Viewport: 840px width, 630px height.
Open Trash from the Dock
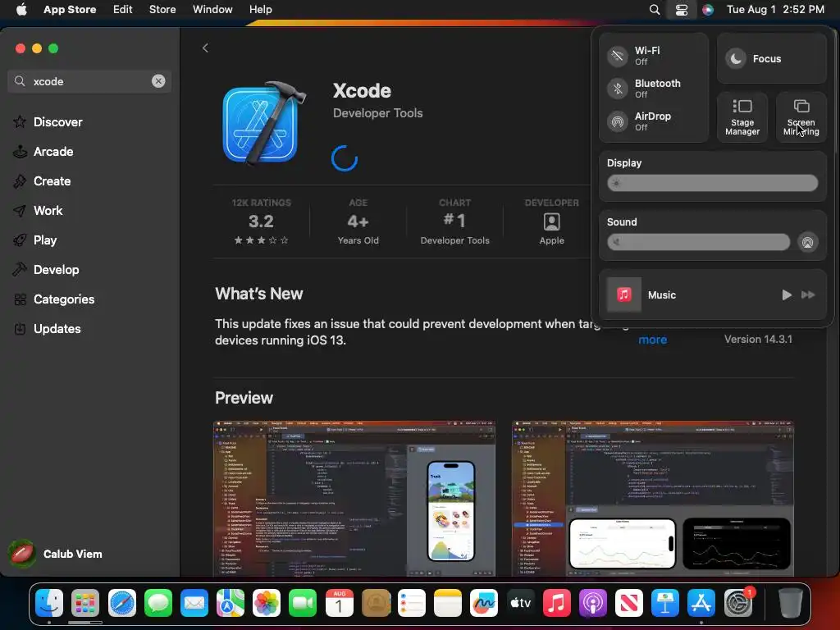point(790,603)
